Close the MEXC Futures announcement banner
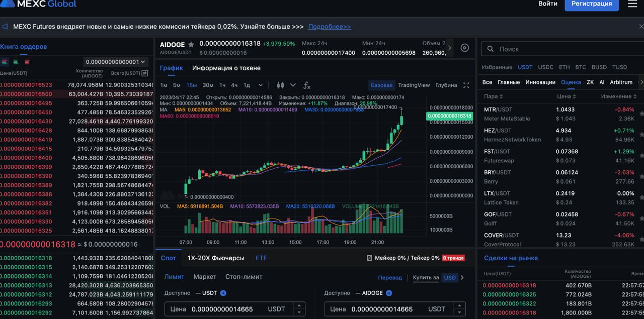 pos(641,27)
